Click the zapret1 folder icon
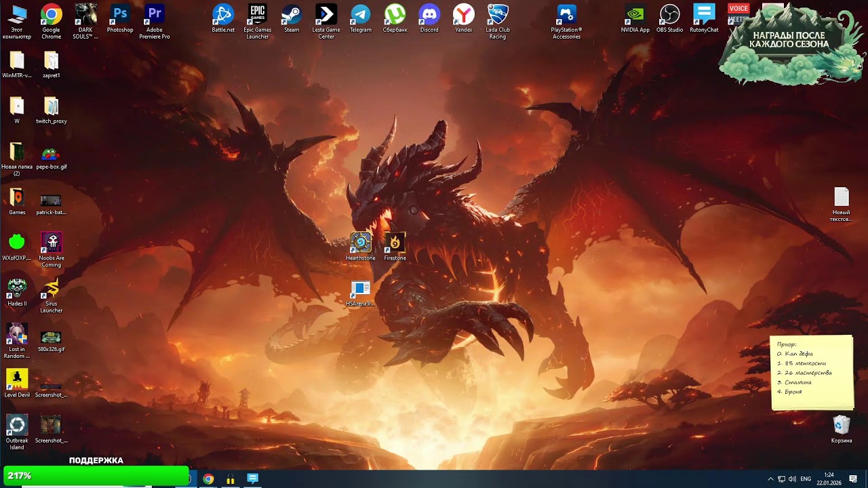 (52, 64)
